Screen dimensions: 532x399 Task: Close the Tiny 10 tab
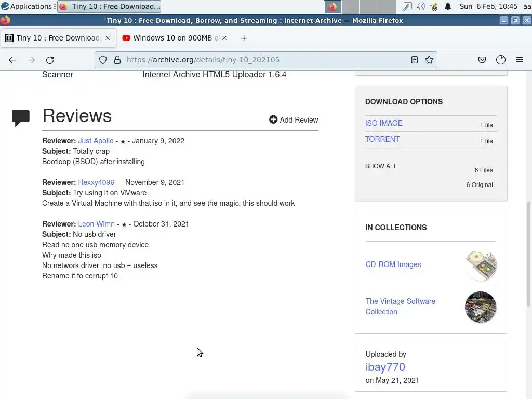108,38
